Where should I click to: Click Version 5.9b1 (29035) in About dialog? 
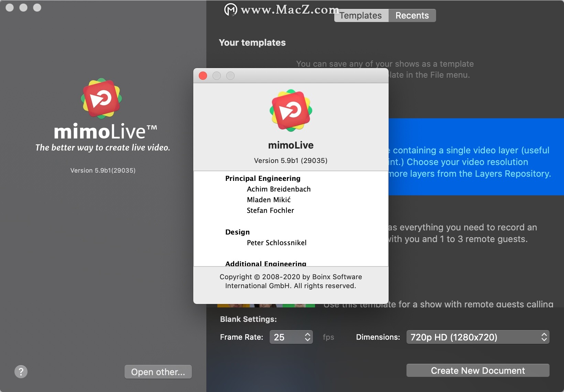[291, 161]
